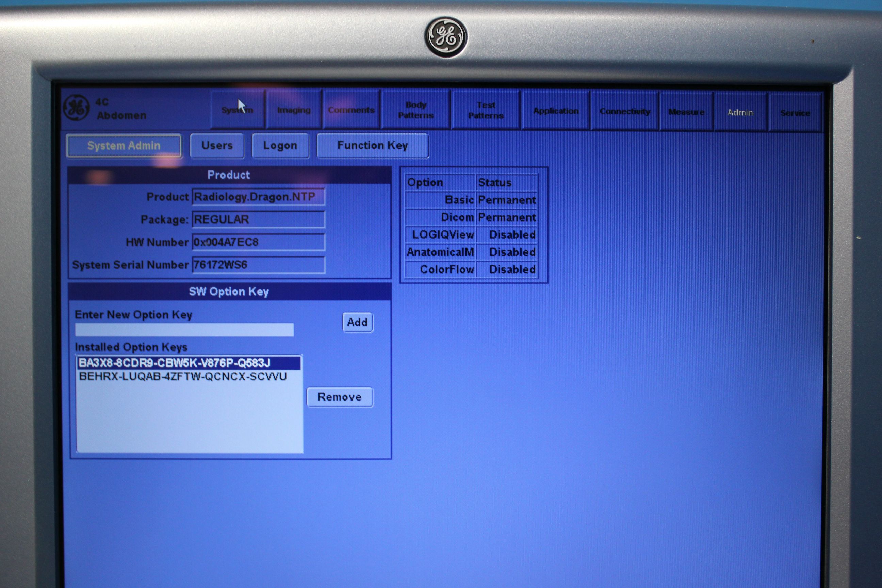Click the Package field showing REGULAR

tap(258, 219)
